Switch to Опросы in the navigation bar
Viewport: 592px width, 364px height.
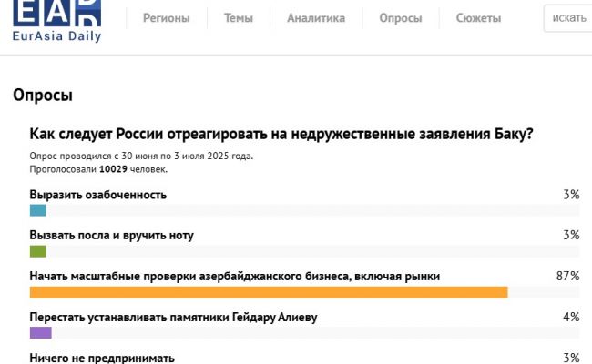click(x=401, y=18)
